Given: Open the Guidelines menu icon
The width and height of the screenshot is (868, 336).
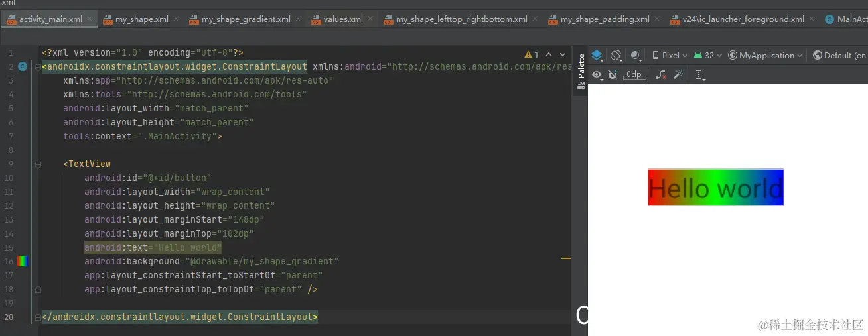Looking at the screenshot, I should [700, 75].
